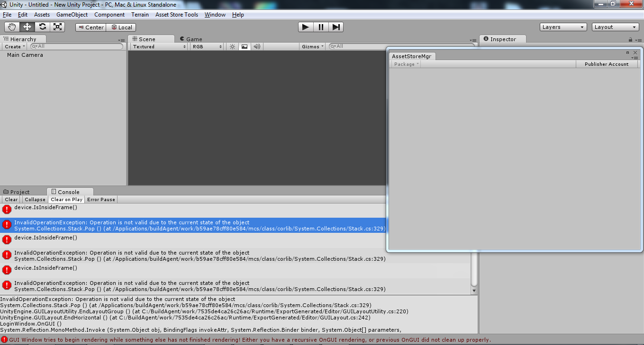
Task: Toggle Console Collapse
Action: click(x=35, y=199)
